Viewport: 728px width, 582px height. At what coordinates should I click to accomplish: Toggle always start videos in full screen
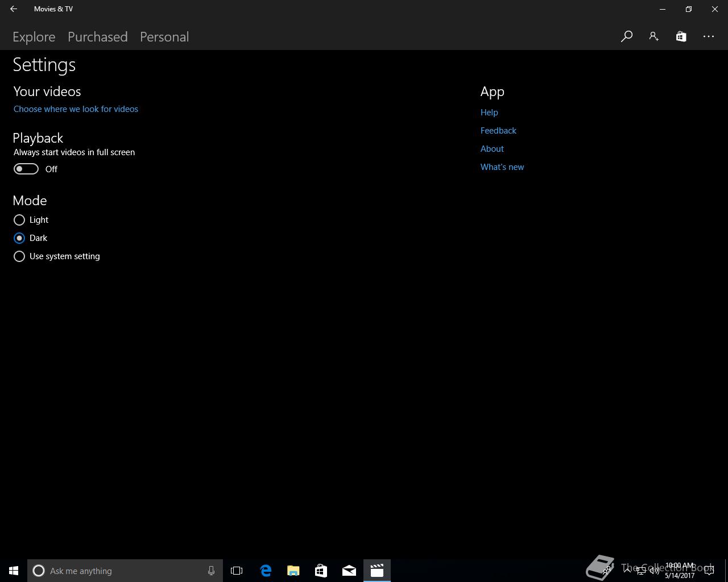click(26, 169)
